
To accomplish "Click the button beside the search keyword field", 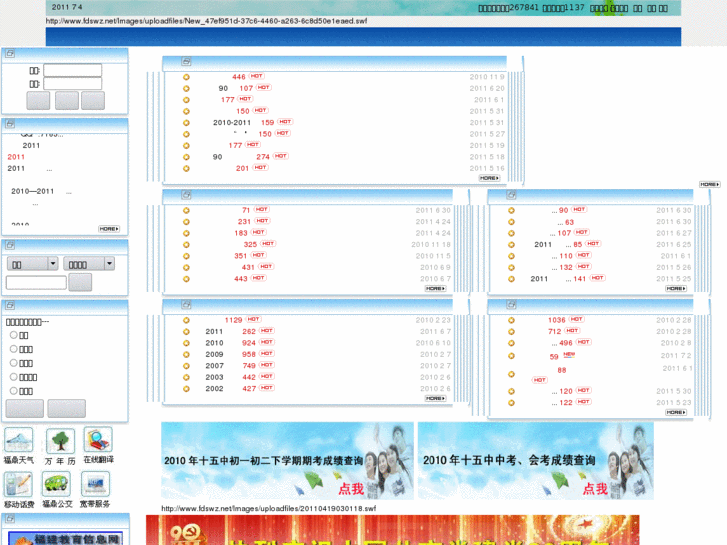I will pyautogui.click(x=80, y=282).
